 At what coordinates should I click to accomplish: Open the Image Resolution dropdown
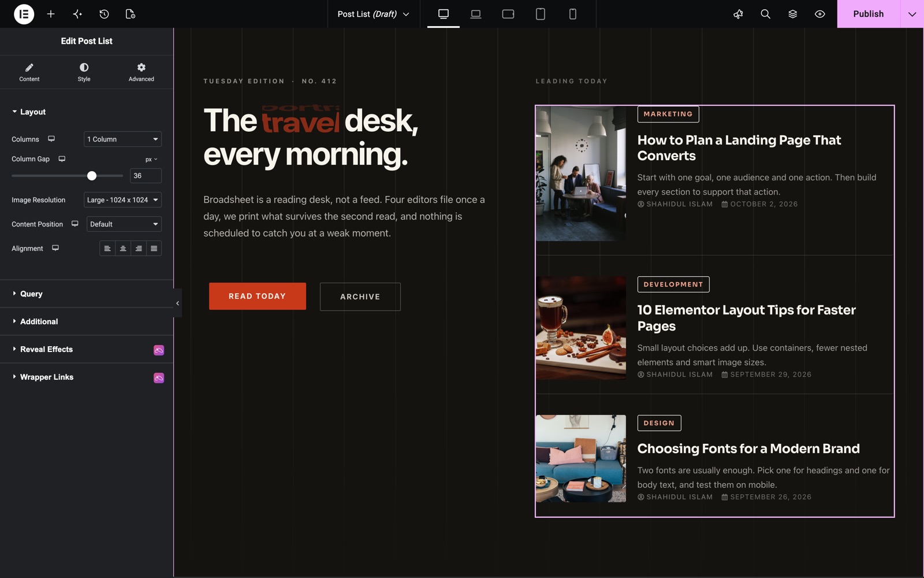122,200
